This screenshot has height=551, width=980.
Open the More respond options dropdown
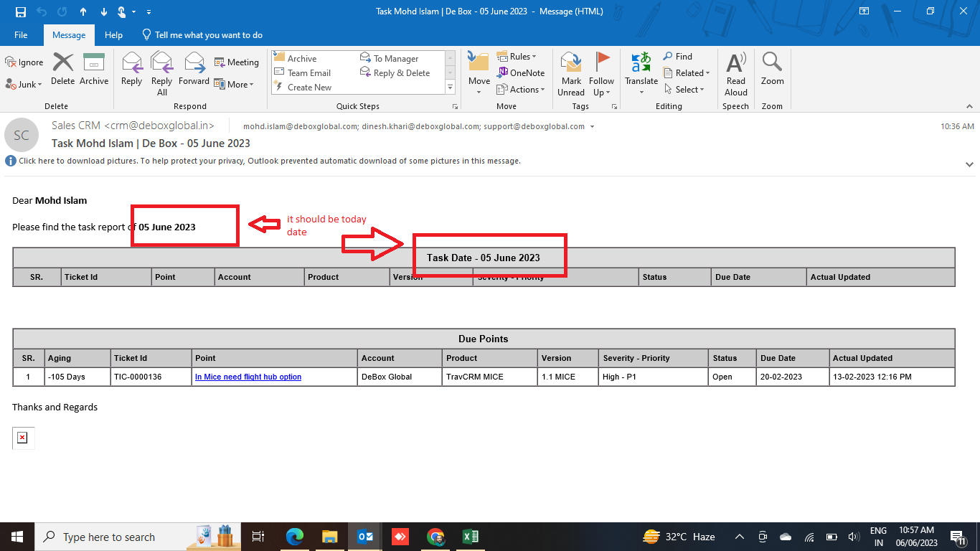coord(235,84)
